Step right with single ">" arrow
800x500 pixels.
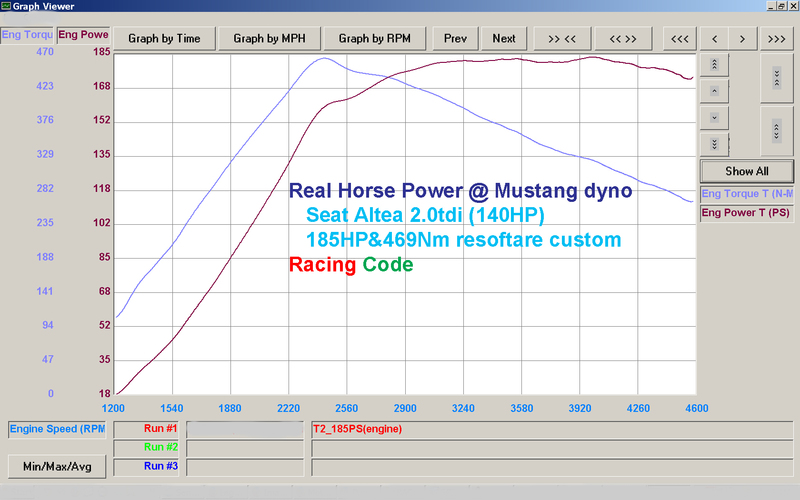pos(742,39)
